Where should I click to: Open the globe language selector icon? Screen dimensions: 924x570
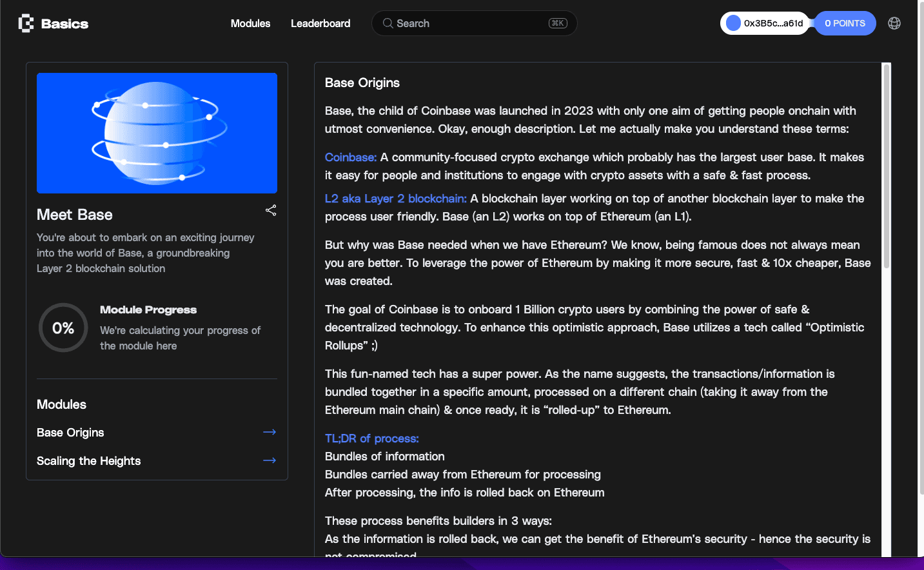pyautogui.click(x=894, y=23)
